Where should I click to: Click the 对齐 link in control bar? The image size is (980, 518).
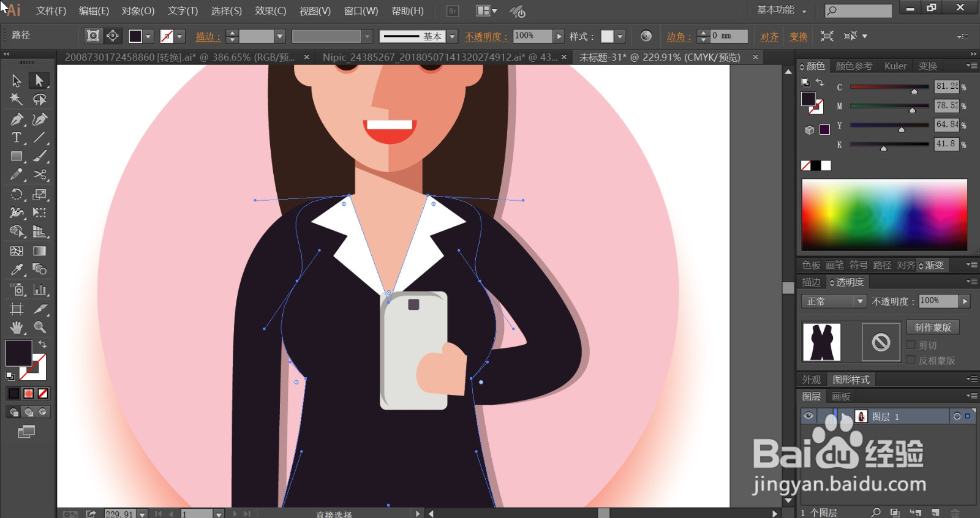[769, 37]
